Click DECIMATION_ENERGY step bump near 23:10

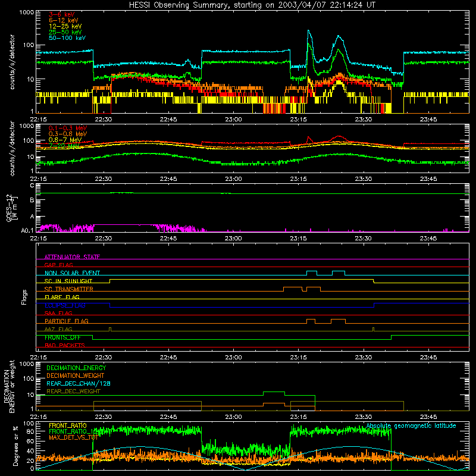point(274,392)
